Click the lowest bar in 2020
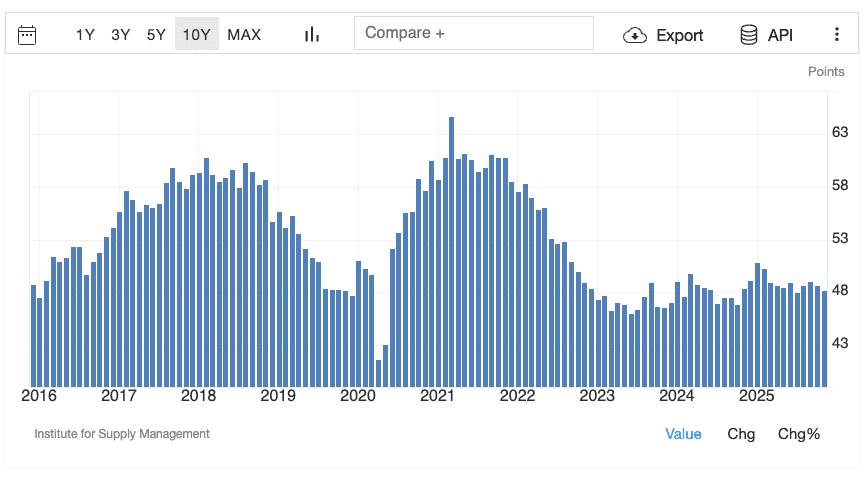This screenshot has height=481, width=865. click(x=378, y=372)
